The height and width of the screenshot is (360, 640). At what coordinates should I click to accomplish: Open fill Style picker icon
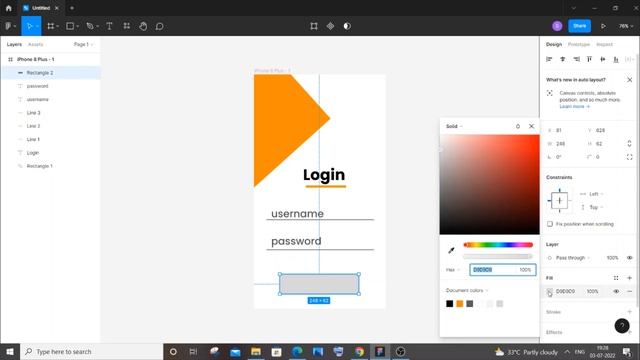click(616, 278)
